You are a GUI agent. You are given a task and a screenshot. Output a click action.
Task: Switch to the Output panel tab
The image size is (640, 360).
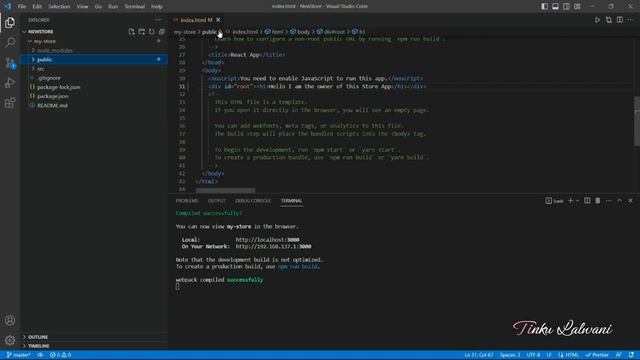217,201
